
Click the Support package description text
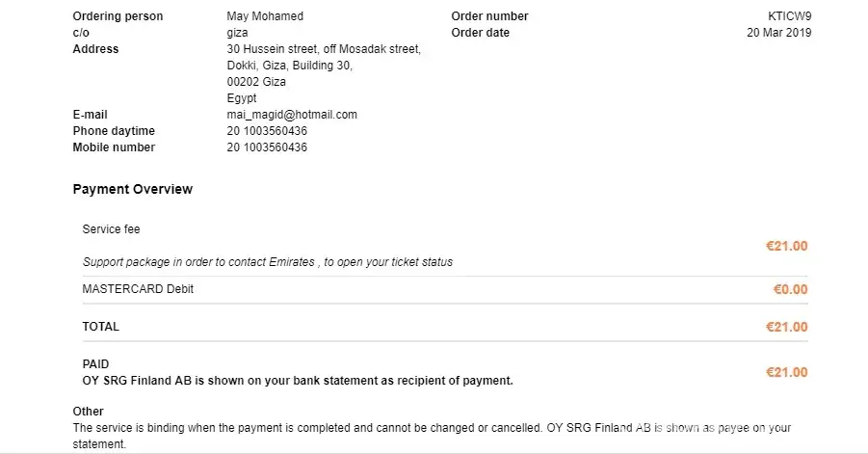coord(268,262)
